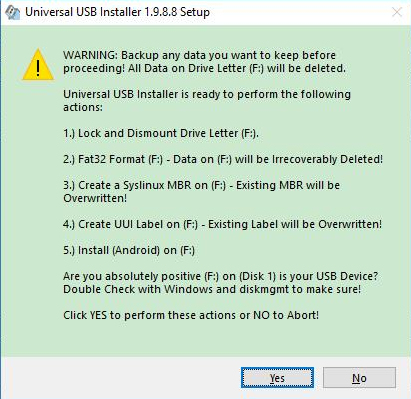Click Yes to perform the actions

(x=277, y=378)
